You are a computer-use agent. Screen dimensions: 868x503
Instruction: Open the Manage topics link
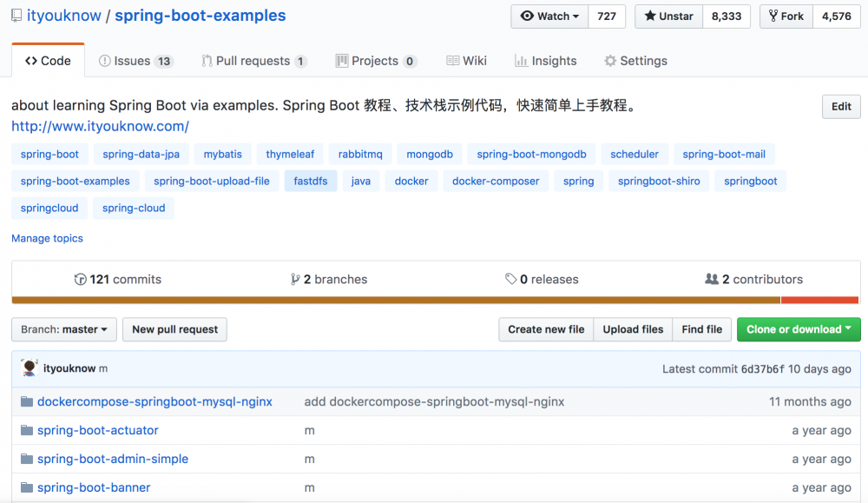click(48, 238)
